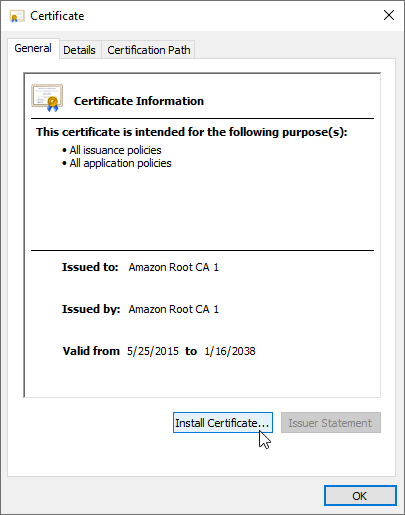Open the Certification Path tab
The width and height of the screenshot is (405, 515).
tap(149, 50)
